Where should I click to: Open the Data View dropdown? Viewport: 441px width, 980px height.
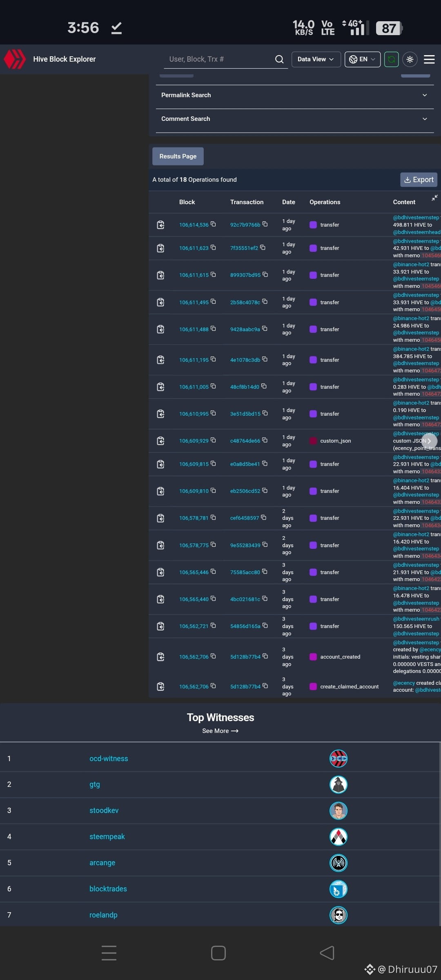[x=316, y=59]
